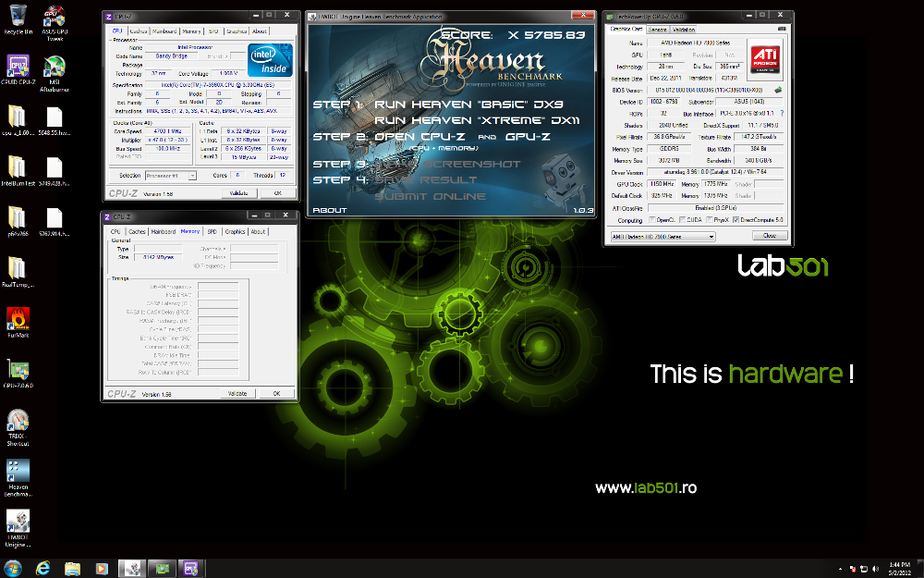Click the GPU Clock 1150 MHz field
The width and height of the screenshot is (924, 578).
click(663, 184)
